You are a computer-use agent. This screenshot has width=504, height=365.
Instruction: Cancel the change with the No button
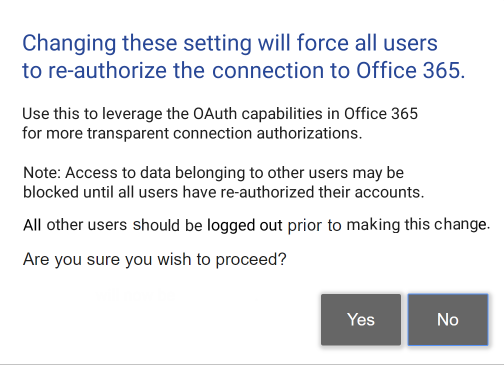[x=448, y=319]
